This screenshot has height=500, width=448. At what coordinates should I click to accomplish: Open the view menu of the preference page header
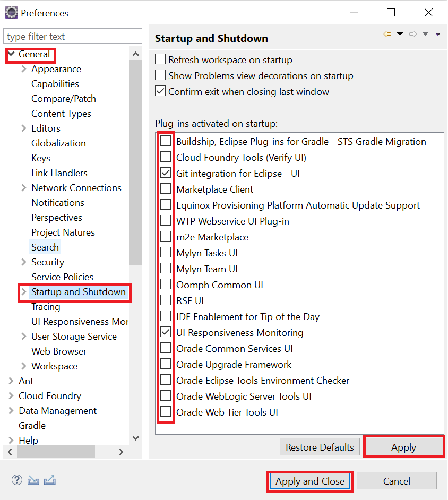coord(437,33)
